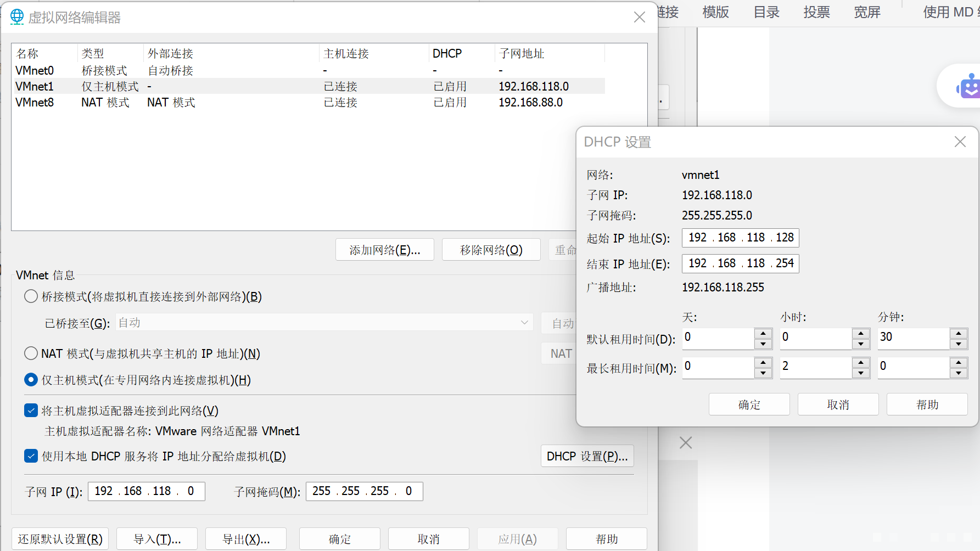Toggle 使用本地 DHCP 服务 checkbox
Viewport: 980px width, 551px height.
(x=31, y=456)
